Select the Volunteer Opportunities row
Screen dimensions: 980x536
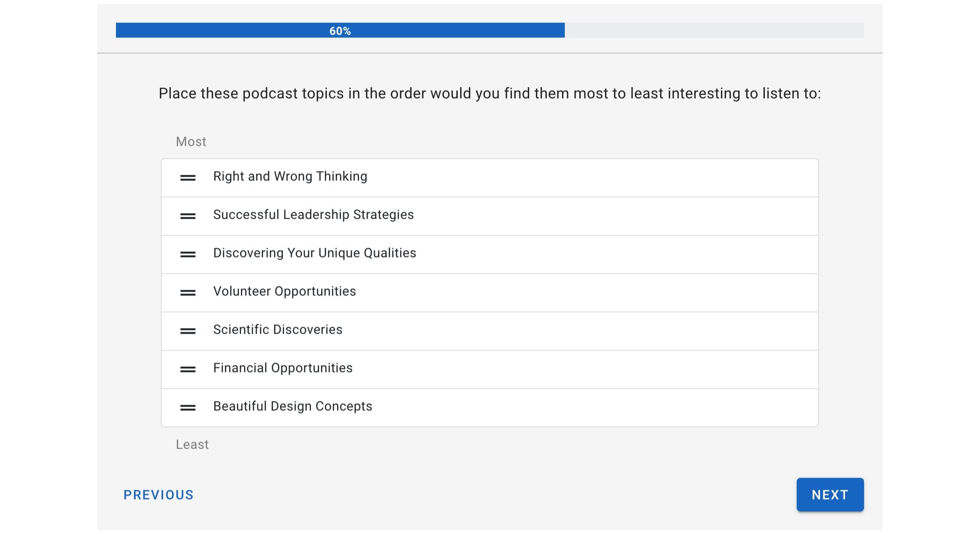[284, 292]
